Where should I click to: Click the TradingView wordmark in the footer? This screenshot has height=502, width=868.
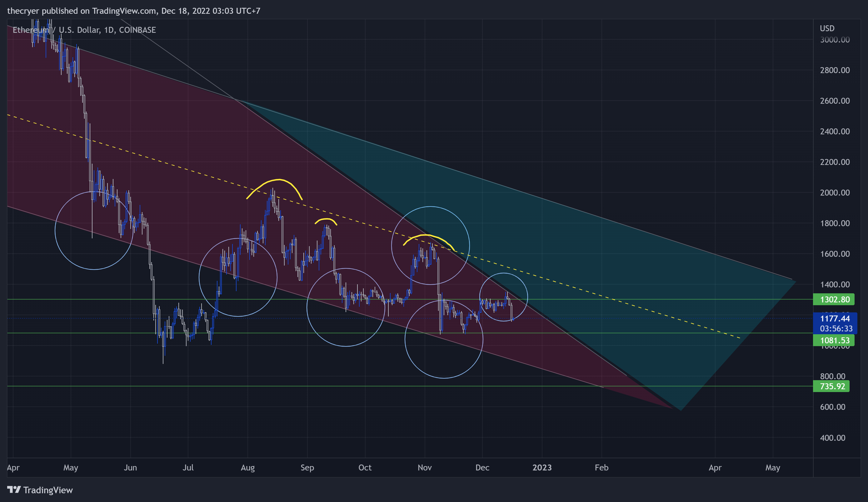(48, 490)
